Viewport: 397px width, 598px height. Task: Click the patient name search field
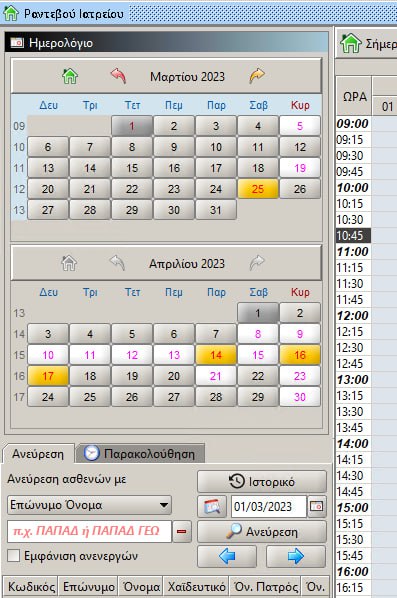[x=89, y=531]
